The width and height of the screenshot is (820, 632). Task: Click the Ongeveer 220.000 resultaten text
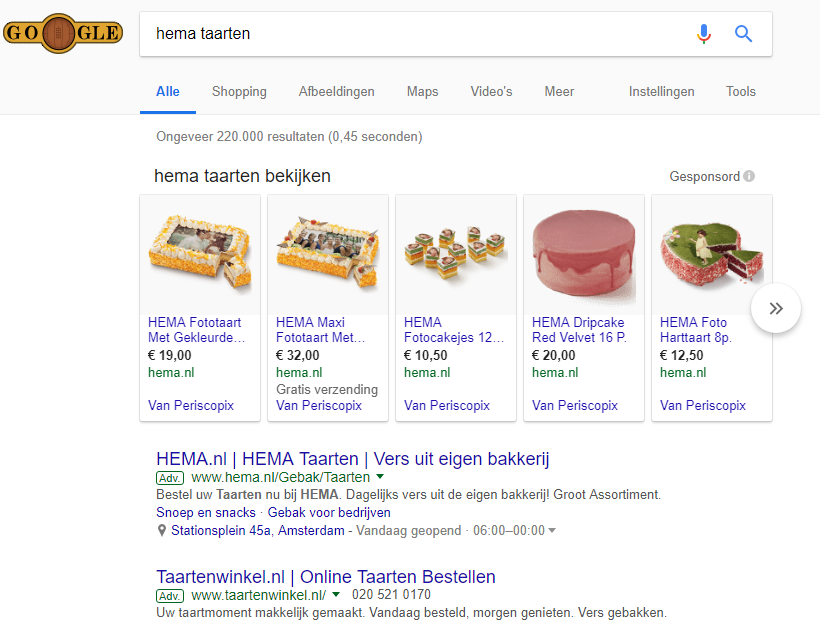289,136
